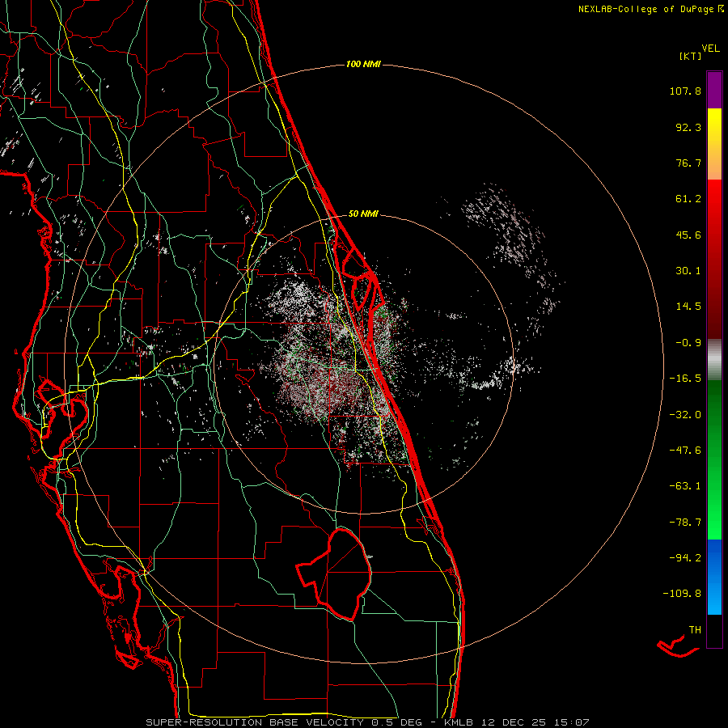Pick the yellow-orange segment of the color bar
This screenshot has width=728, height=728.
(x=714, y=144)
